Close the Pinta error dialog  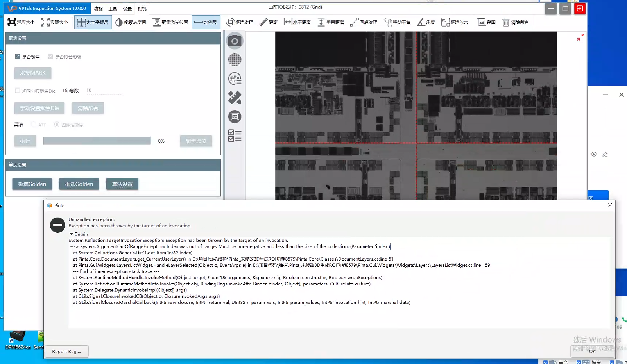click(x=610, y=205)
